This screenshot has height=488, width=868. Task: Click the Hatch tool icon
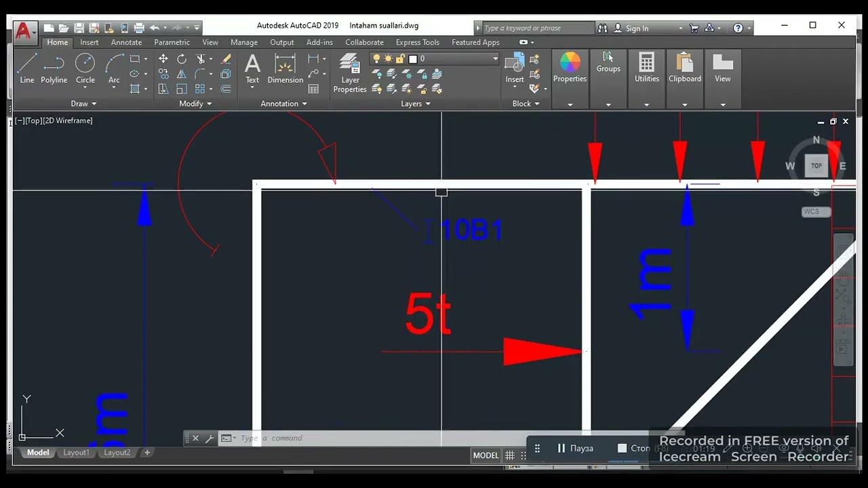[x=134, y=89]
